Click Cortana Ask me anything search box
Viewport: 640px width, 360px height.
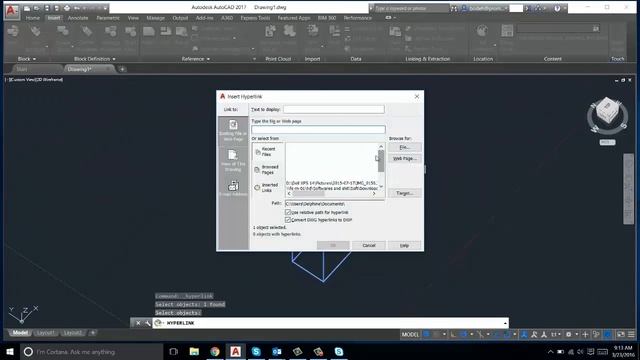92,351
